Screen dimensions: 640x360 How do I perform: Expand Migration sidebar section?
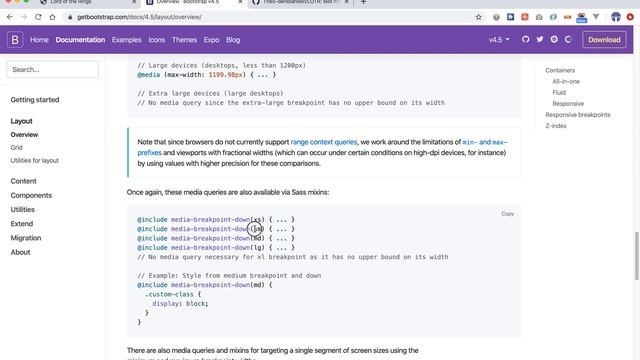(x=26, y=238)
